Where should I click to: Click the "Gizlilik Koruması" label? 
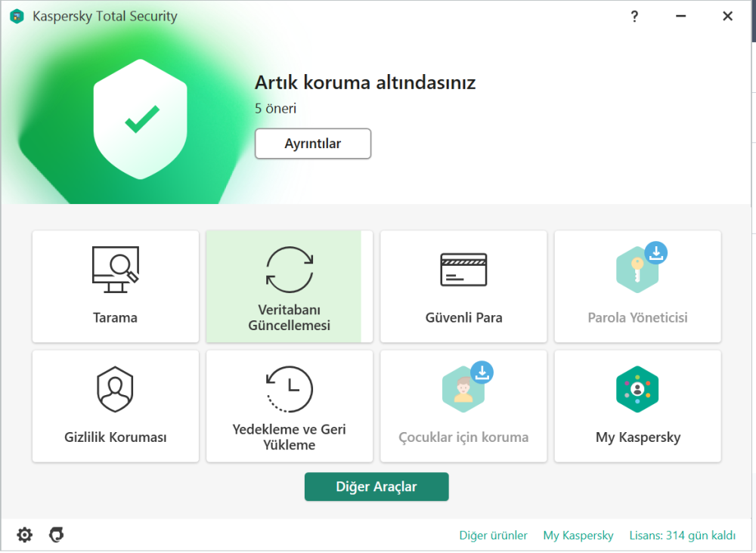[115, 437]
